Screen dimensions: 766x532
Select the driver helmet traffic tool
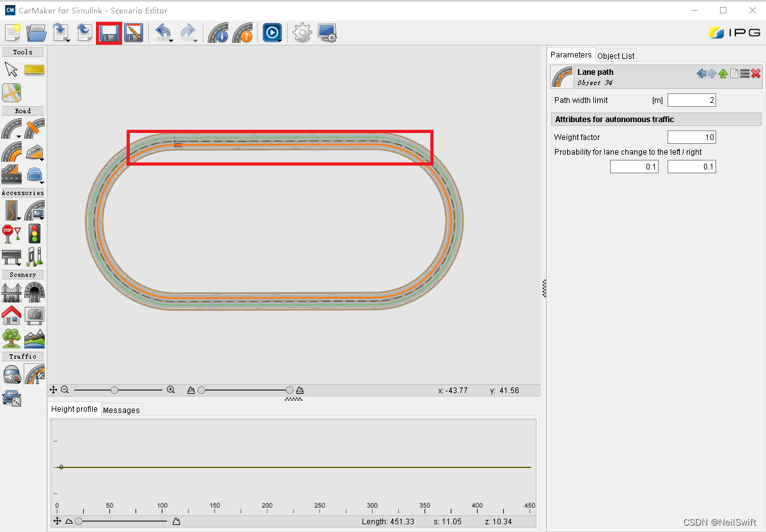12,374
